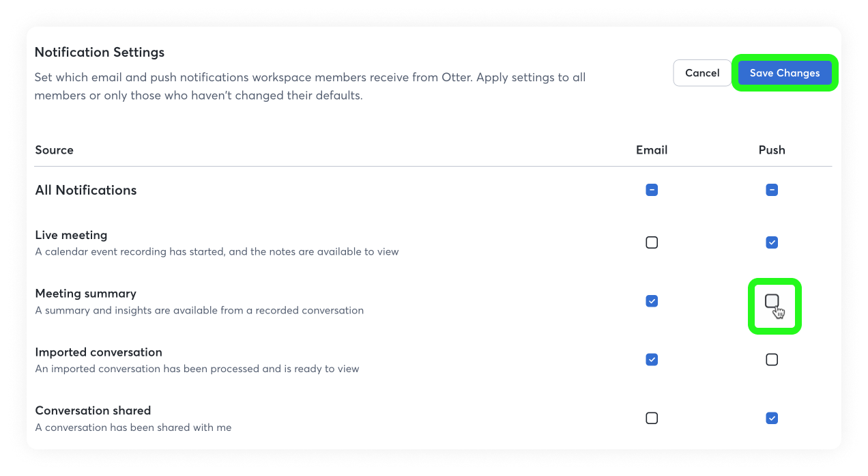This screenshot has width=868, height=476.
Task: Enable Email for Live meeting
Action: [652, 242]
